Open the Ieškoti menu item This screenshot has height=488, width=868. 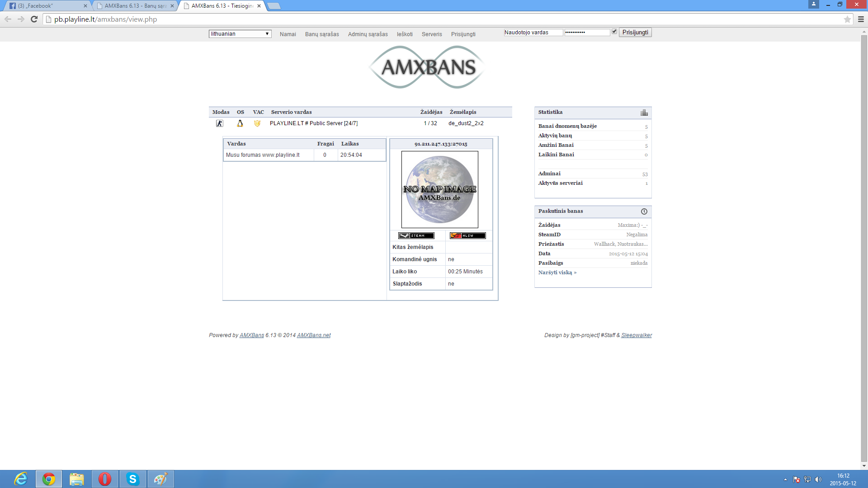point(405,34)
